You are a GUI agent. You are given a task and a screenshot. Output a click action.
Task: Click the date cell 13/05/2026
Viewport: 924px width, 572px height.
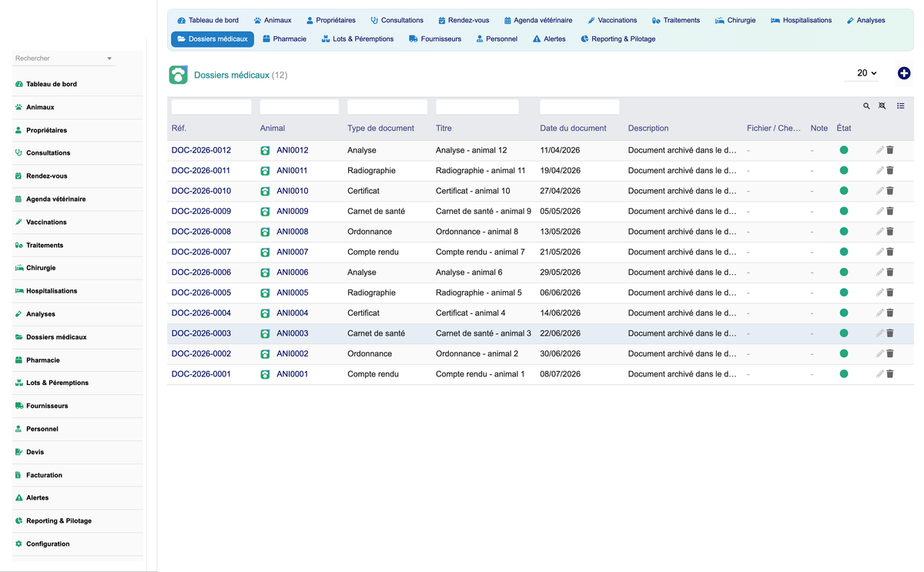[561, 232]
